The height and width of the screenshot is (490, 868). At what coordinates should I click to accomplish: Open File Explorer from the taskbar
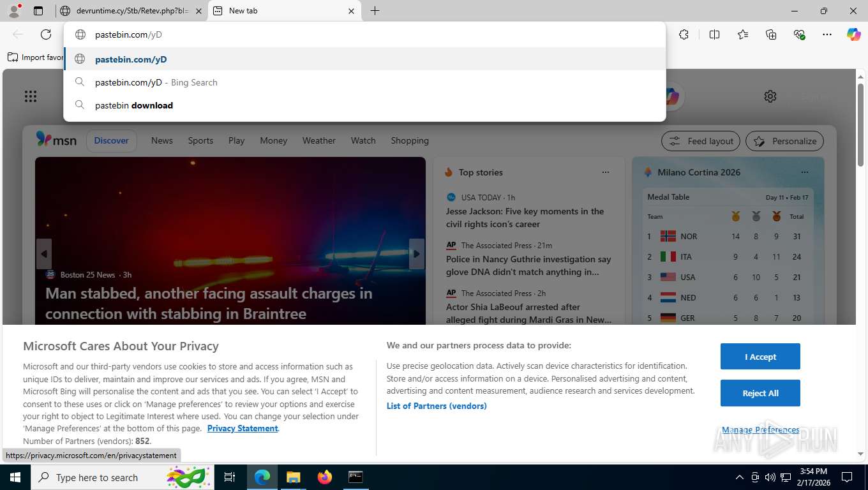[293, 477]
